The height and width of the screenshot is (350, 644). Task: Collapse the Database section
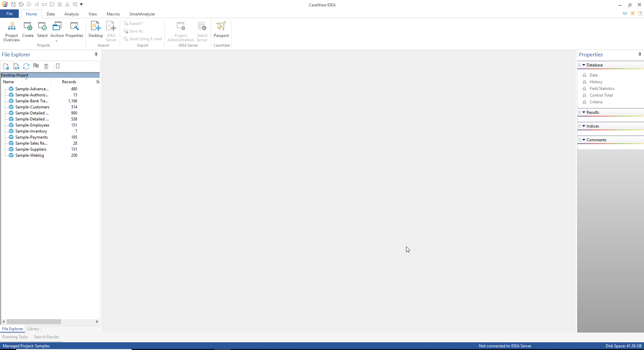[x=584, y=65]
